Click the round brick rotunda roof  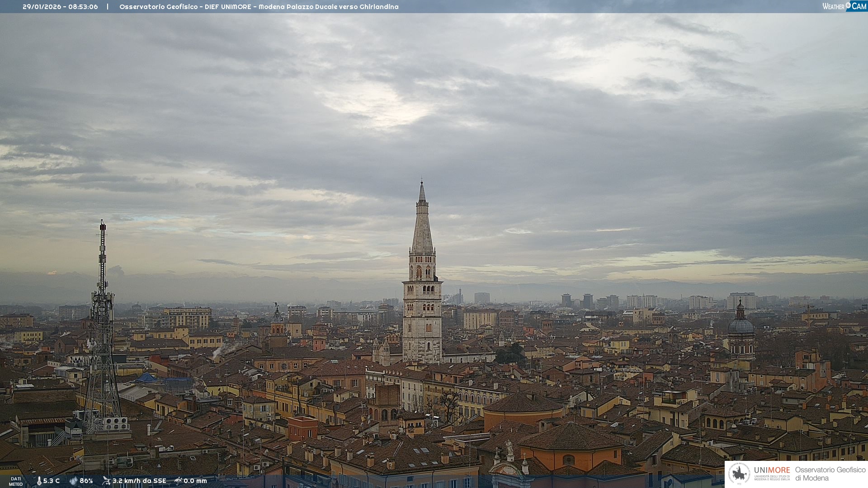coord(523,403)
